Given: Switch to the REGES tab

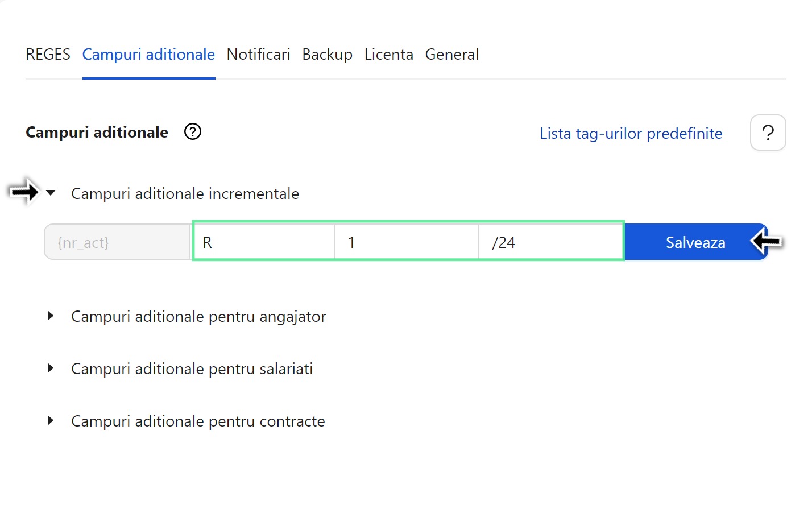Looking at the screenshot, I should pos(48,54).
